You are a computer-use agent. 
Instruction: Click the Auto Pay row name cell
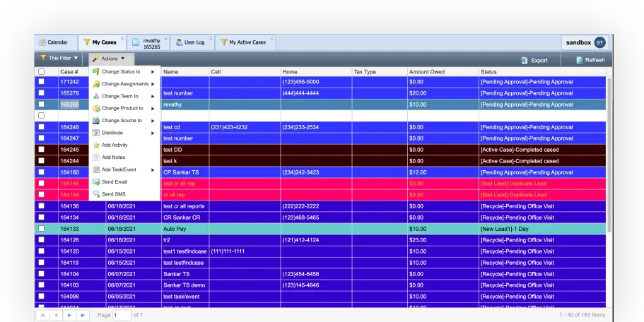(x=185, y=229)
